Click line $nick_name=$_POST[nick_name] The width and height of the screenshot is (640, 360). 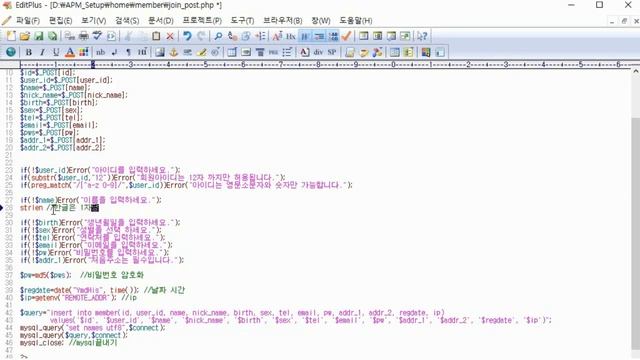point(74,95)
